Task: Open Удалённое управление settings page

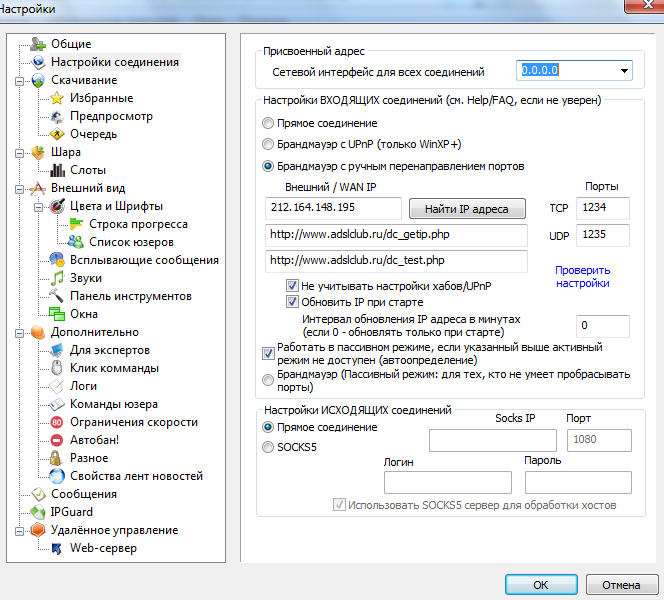Action: pyautogui.click(x=114, y=530)
